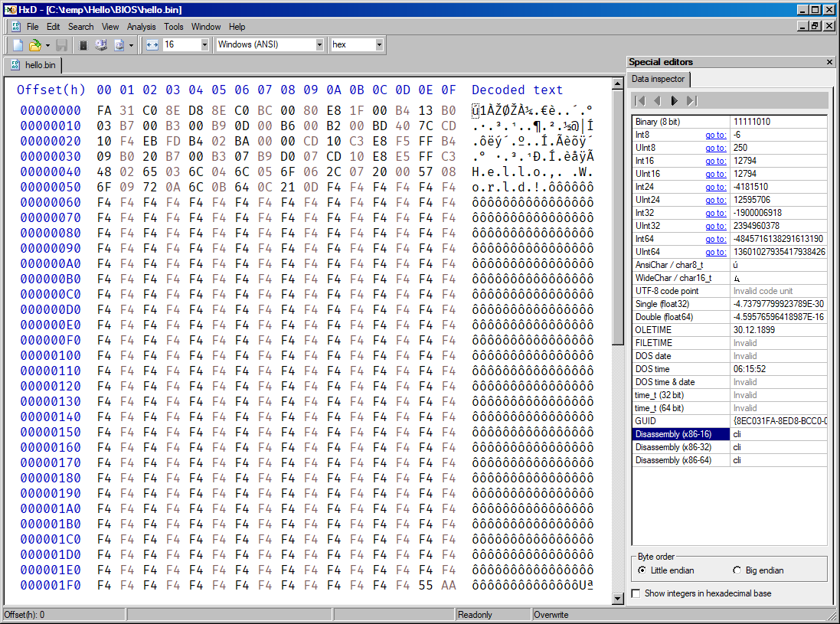
Task: Go to previous byte in Data inspector
Action: [657, 101]
